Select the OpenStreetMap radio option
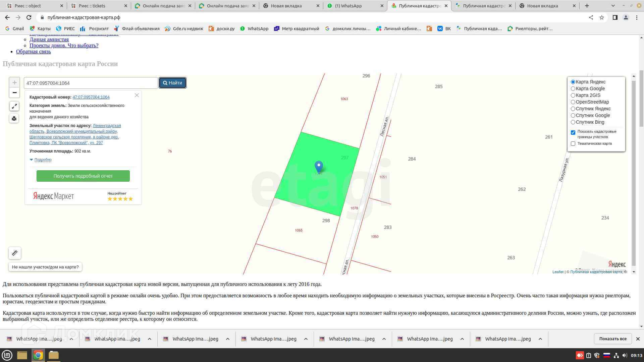The width and height of the screenshot is (644, 362). click(573, 102)
